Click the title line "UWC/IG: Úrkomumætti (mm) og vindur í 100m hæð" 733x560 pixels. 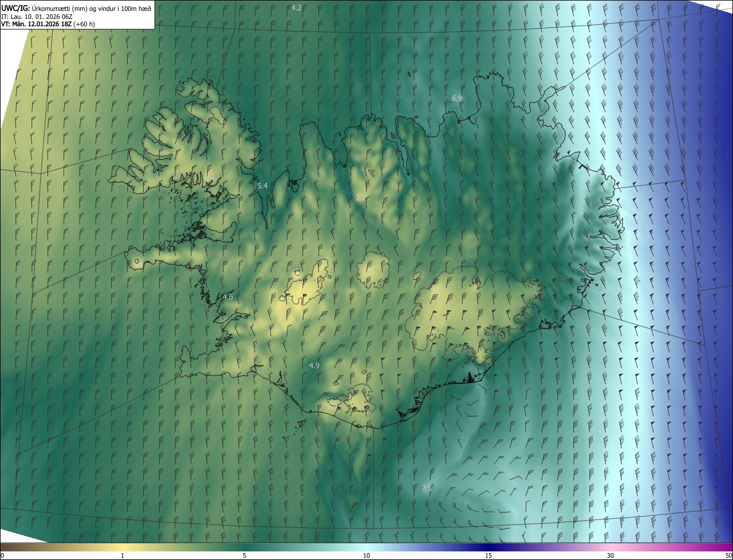coord(76,8)
